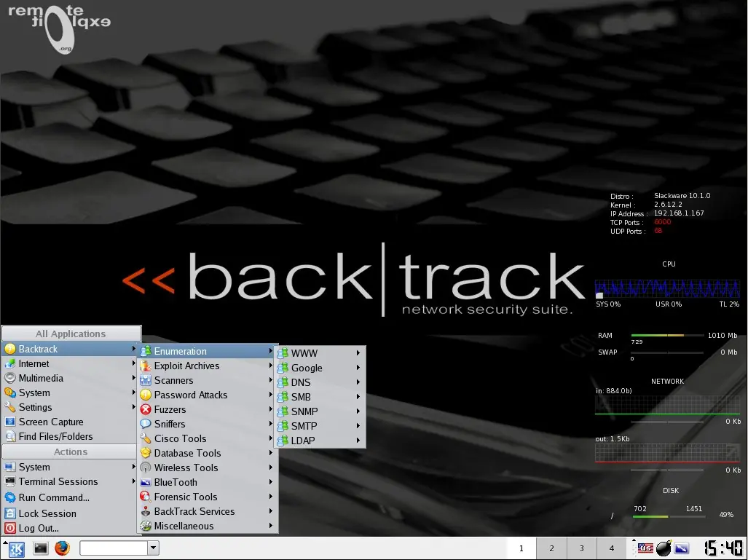Viewport: 748px width, 560px height.
Task: Click the Backtrack menu entry icon
Action: (x=10, y=349)
